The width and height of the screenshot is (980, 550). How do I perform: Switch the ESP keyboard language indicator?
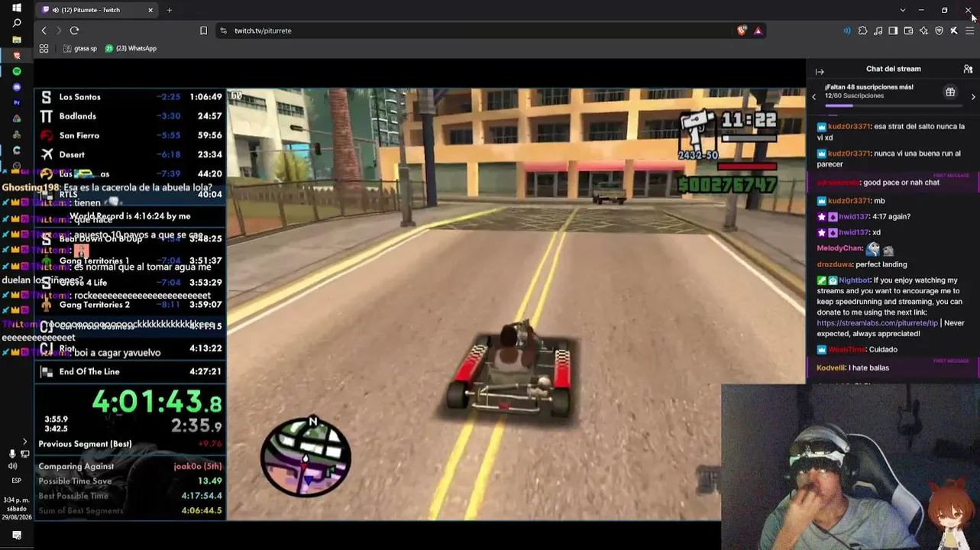(17, 480)
